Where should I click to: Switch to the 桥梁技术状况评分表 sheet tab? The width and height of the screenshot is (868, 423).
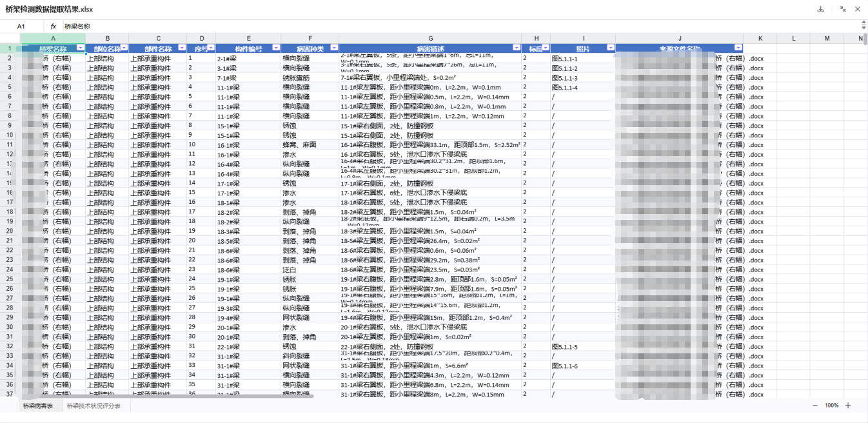[94, 406]
